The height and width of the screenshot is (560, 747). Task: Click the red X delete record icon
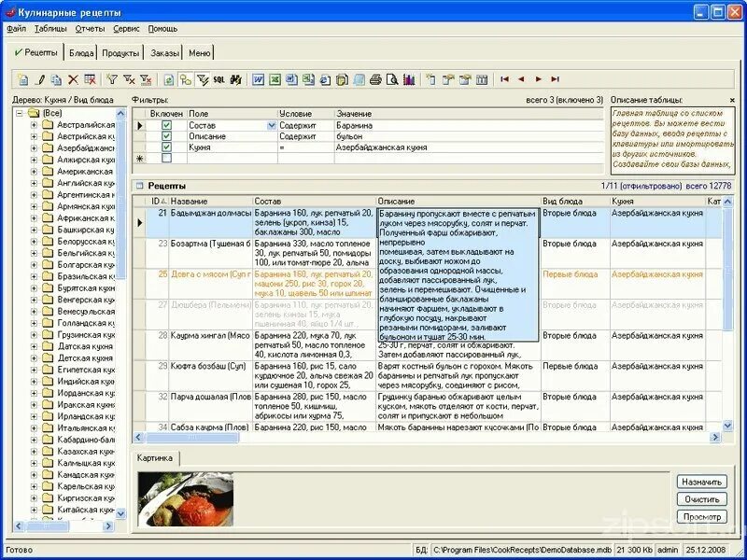73,79
